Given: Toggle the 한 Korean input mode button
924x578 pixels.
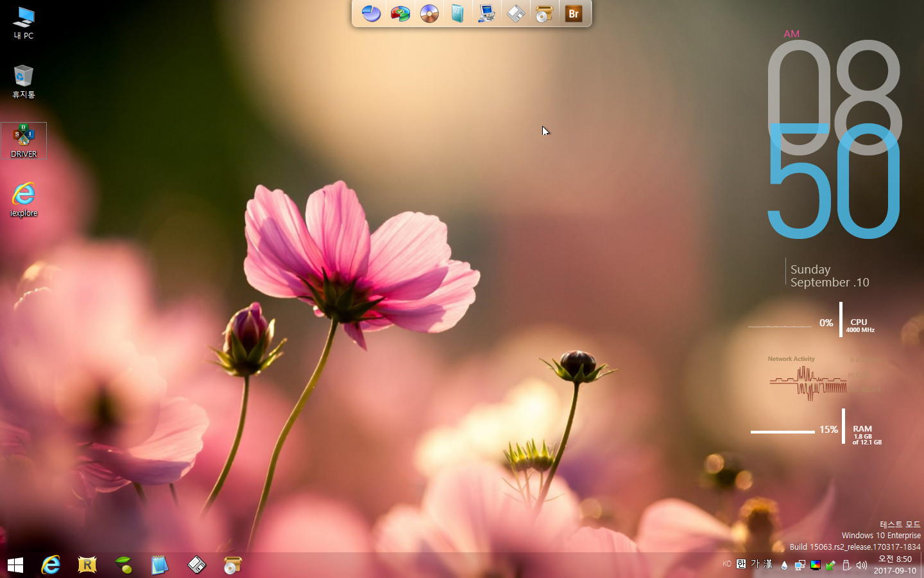Looking at the screenshot, I should click(x=741, y=564).
